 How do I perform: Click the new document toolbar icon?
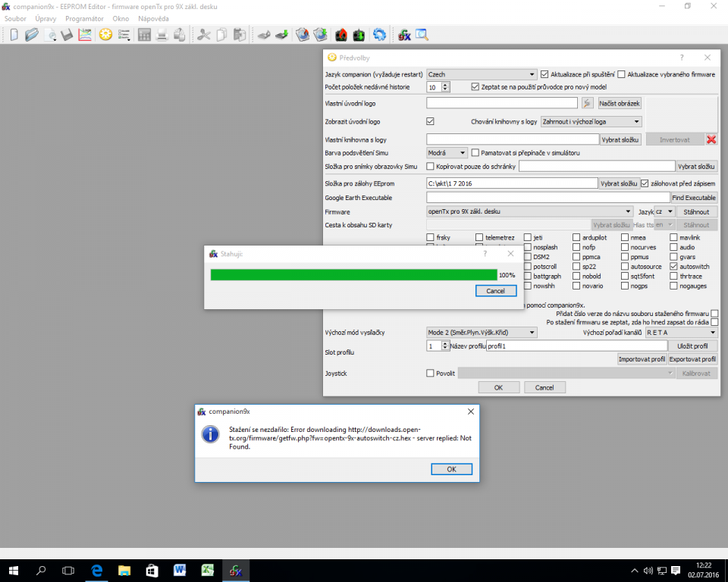click(x=14, y=35)
